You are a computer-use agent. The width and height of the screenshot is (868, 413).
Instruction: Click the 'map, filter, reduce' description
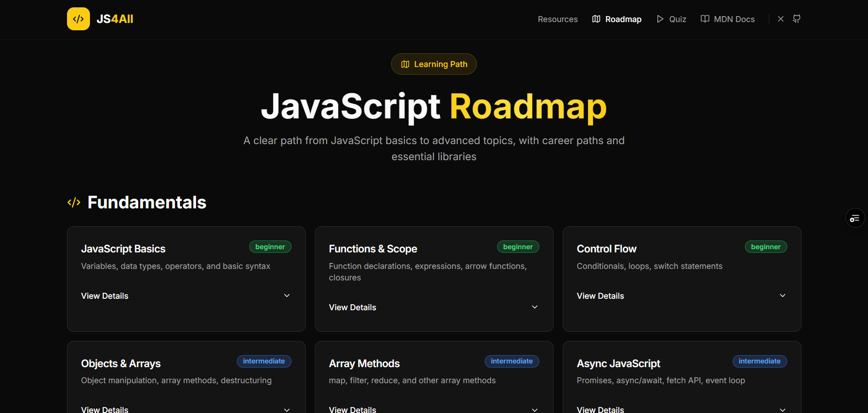coord(412,380)
